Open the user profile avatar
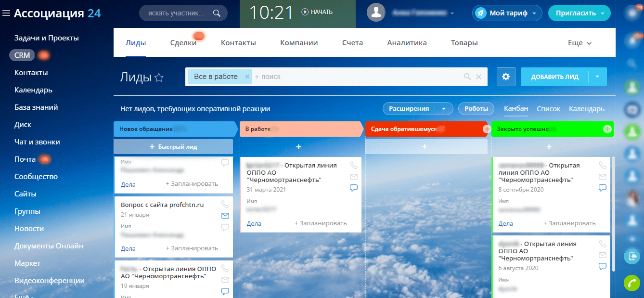The image size is (644, 298). pyautogui.click(x=376, y=13)
